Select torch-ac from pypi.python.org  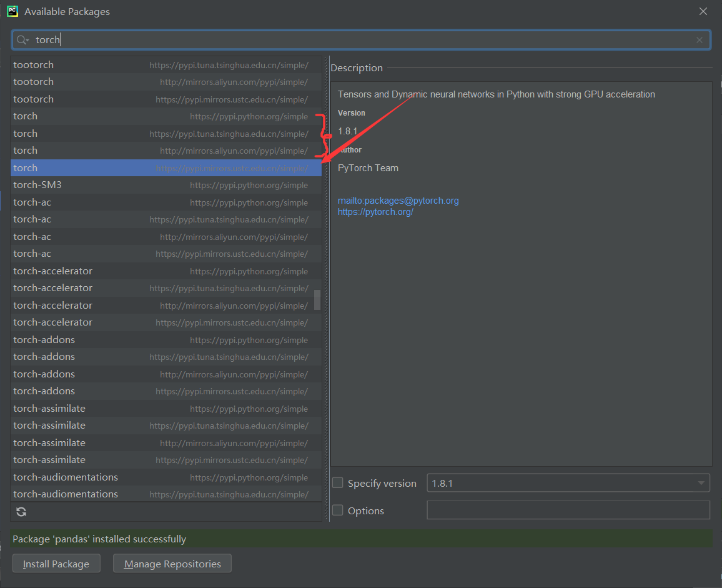(166, 202)
